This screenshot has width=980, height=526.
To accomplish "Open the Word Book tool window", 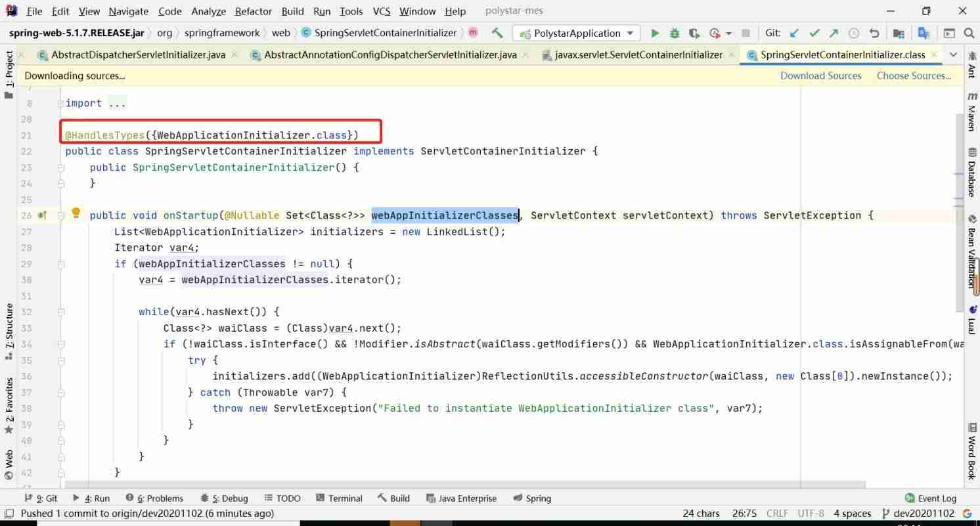I will coord(971,452).
